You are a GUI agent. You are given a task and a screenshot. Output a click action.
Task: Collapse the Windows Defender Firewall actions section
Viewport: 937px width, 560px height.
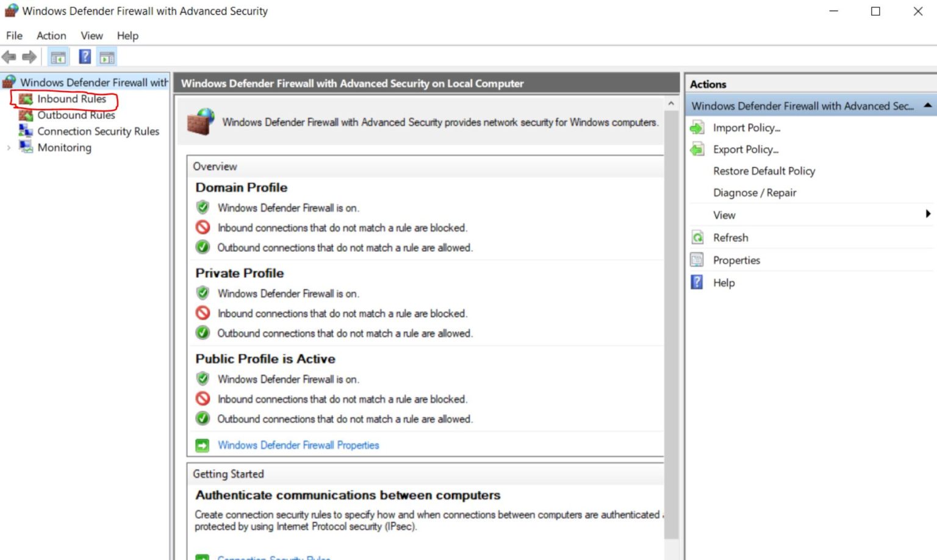[x=927, y=106]
